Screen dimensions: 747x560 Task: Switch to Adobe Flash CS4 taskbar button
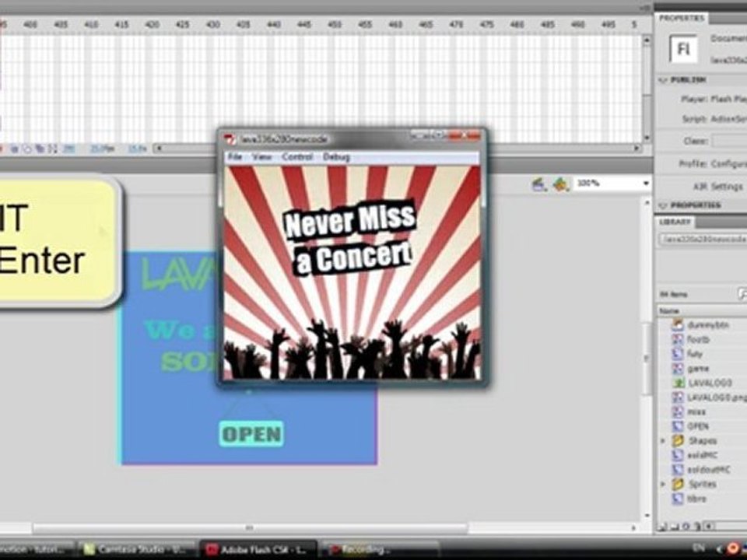258,550
